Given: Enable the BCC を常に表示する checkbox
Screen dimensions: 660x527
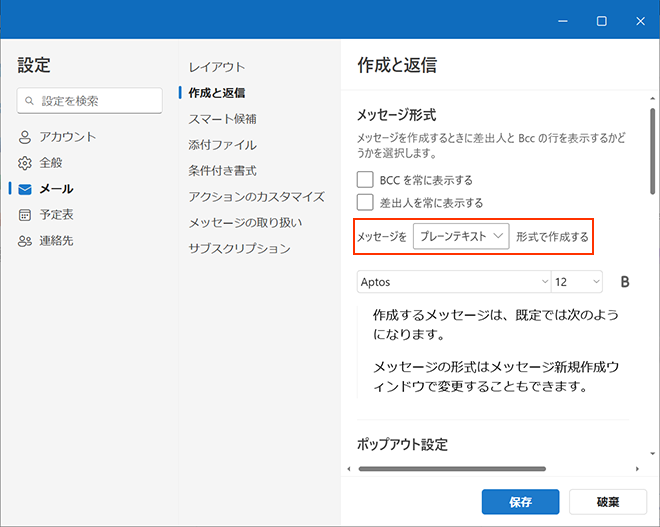Looking at the screenshot, I should 366,180.
